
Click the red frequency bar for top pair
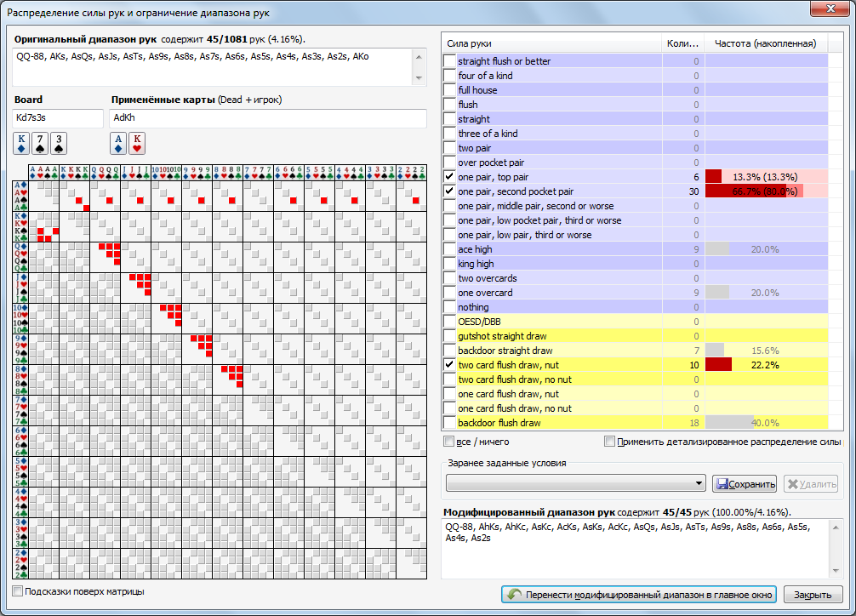click(x=713, y=176)
